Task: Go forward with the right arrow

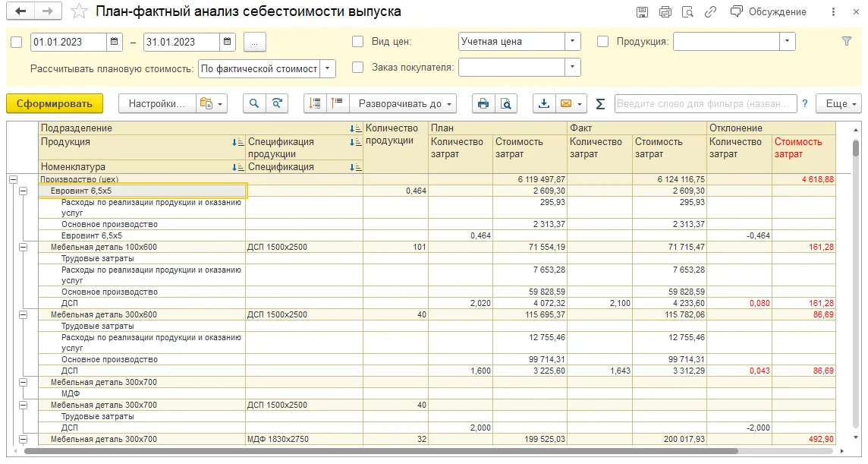Action: tap(48, 11)
